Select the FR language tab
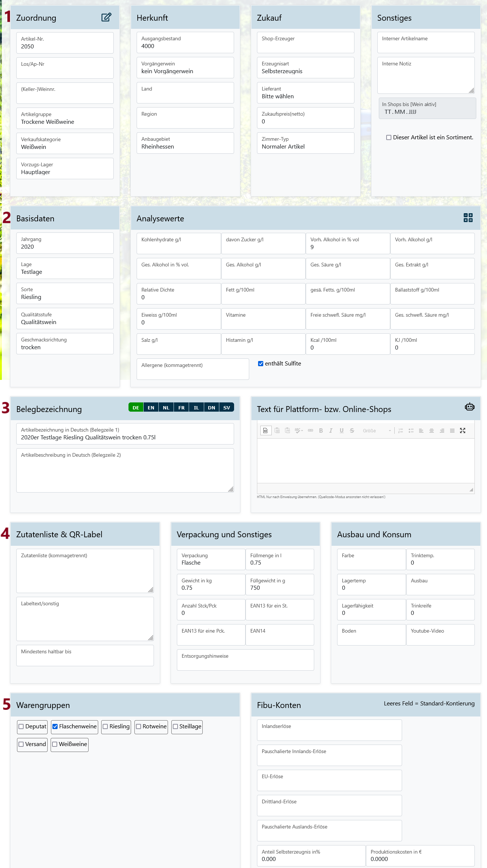Image resolution: width=487 pixels, height=868 pixels. click(x=181, y=408)
